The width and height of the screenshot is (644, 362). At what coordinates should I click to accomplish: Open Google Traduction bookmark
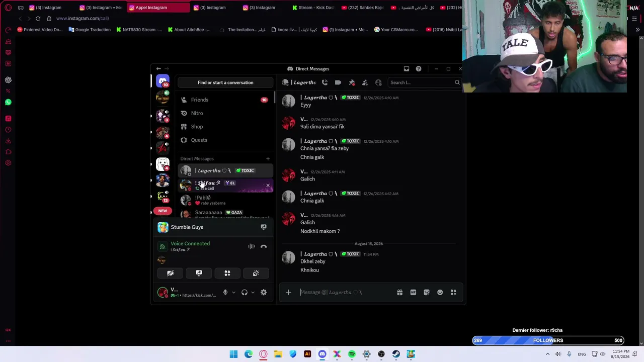pos(90,30)
